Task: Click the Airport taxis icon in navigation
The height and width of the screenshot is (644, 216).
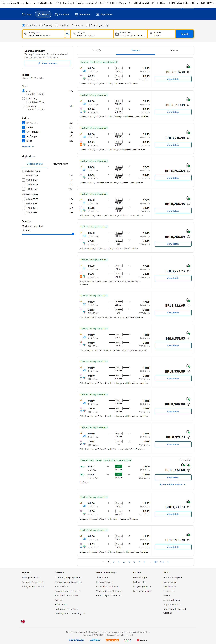Action: click(x=98, y=15)
